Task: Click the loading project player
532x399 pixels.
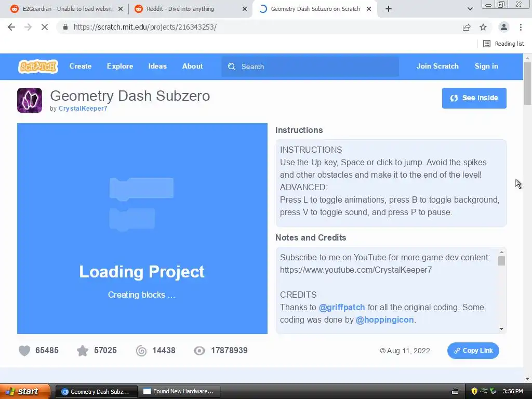Action: pos(142,229)
